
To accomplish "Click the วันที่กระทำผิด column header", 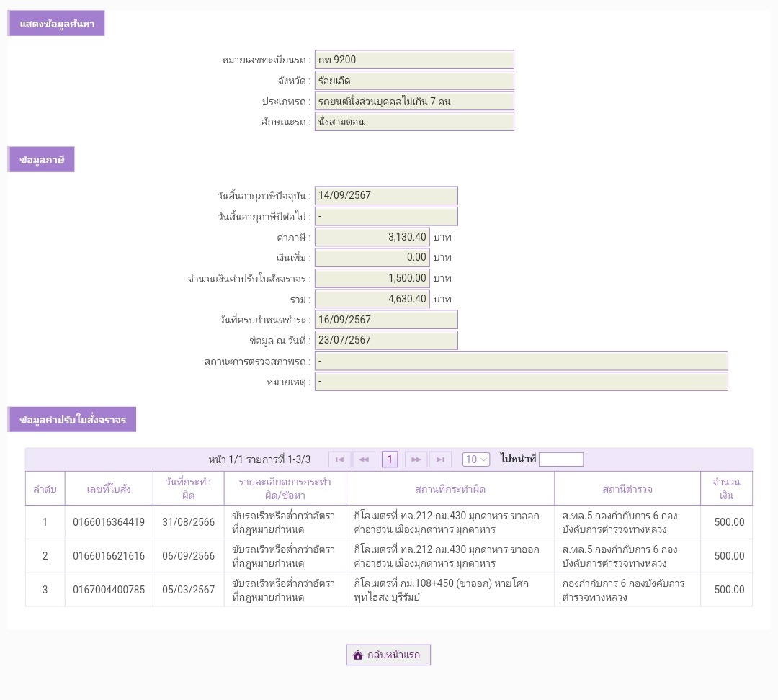I will click(188, 489).
